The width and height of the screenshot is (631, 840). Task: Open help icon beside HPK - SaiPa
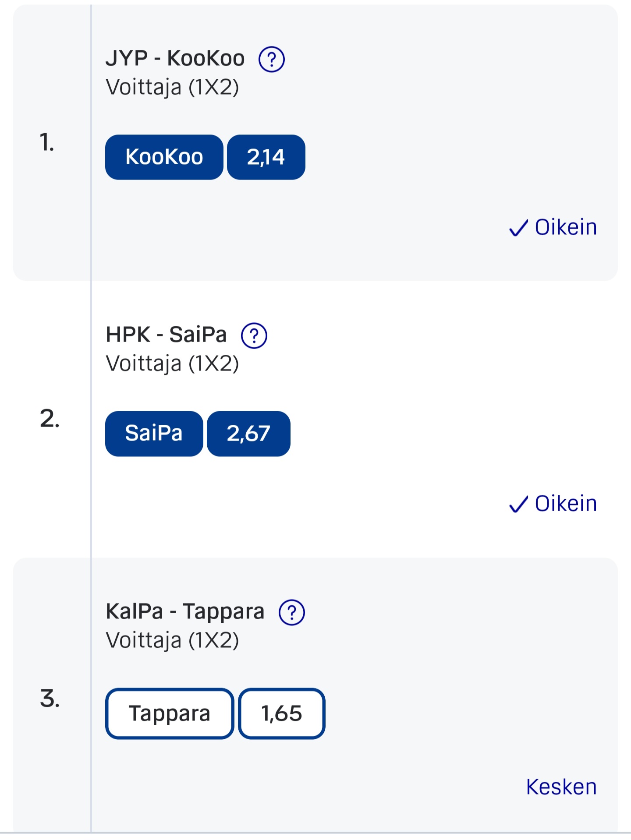254,336
